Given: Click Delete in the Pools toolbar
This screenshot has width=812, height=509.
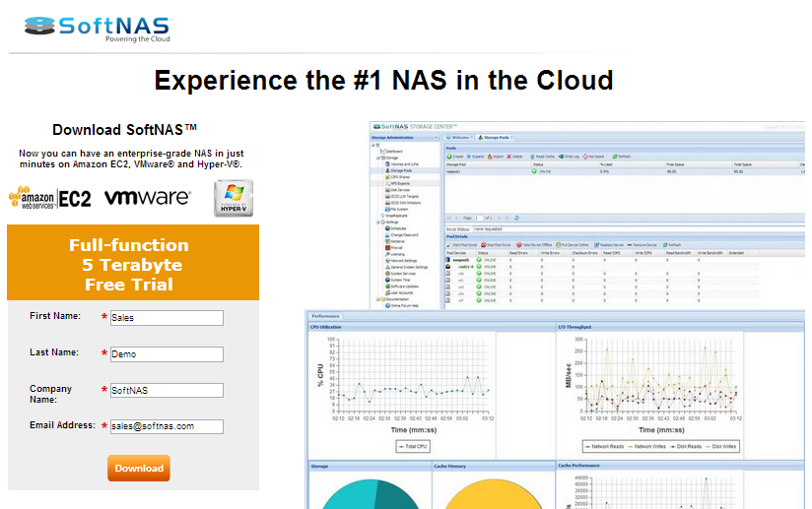Looking at the screenshot, I should [x=514, y=157].
